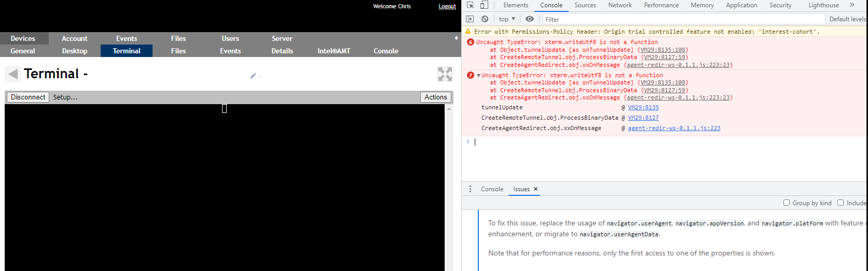The image size is (868, 271).
Task: Click the red error count badge 7
Action: [x=471, y=76]
